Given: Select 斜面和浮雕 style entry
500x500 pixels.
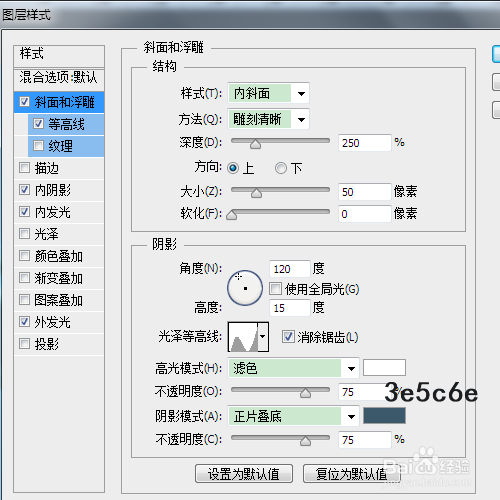Looking at the screenshot, I should (65, 102).
